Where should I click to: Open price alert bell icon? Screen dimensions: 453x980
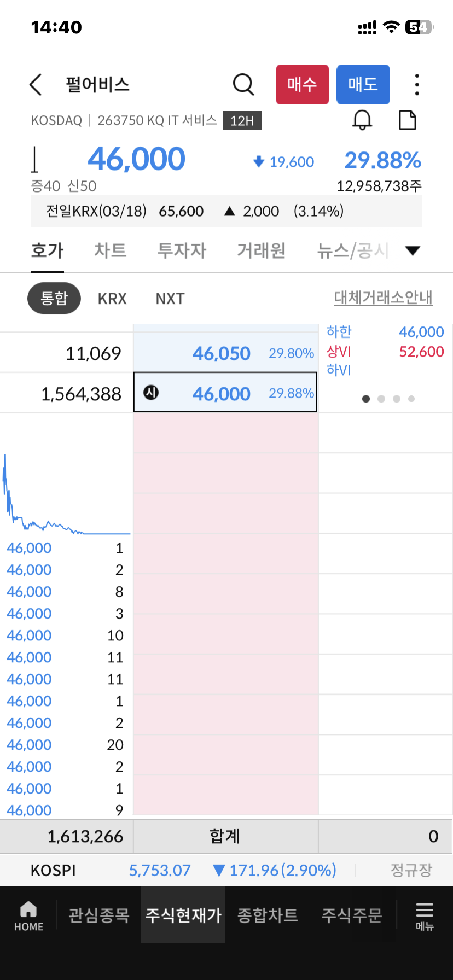pos(362,120)
